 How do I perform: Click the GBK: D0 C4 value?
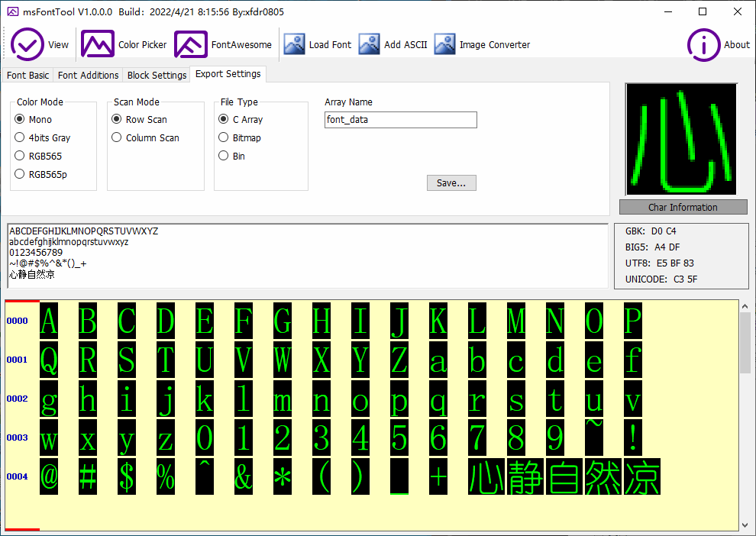(651, 231)
